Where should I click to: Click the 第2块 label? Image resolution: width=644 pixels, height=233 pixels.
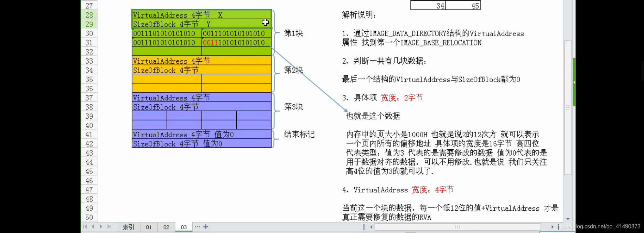pyautogui.click(x=293, y=70)
